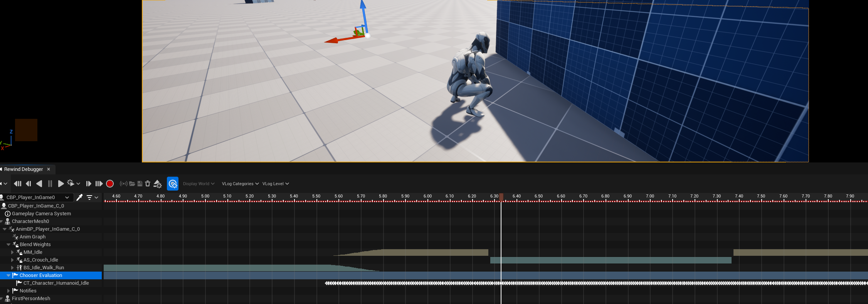
Task: Select the Rewind Debugger tab
Action: 24,169
